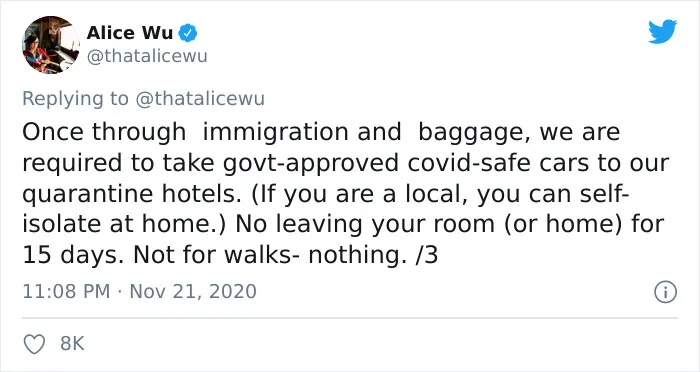Click the Nov 21, 2020 date
700x372 pixels.
(193, 292)
